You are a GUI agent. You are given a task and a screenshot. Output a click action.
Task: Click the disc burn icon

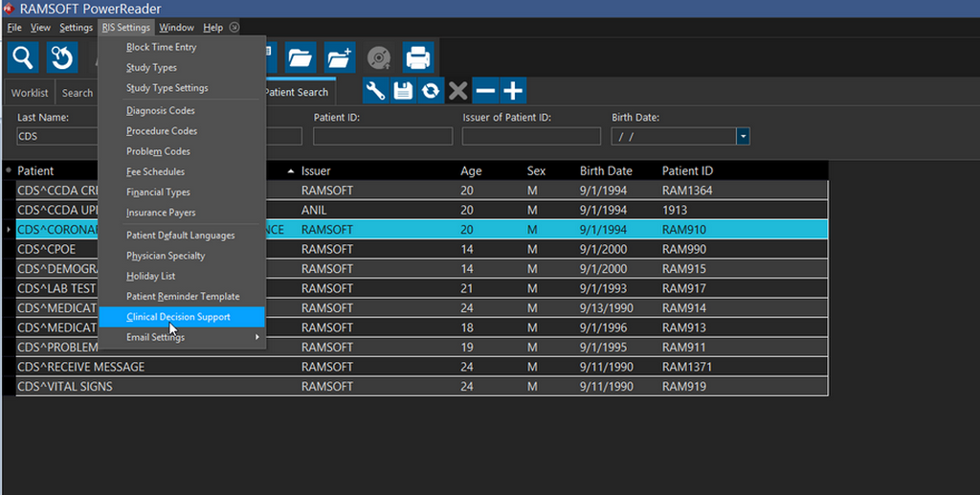coord(379,58)
